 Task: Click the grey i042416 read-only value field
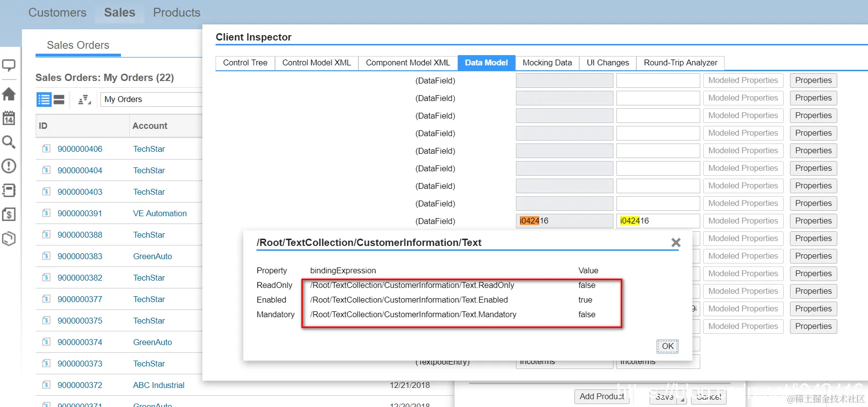click(564, 221)
